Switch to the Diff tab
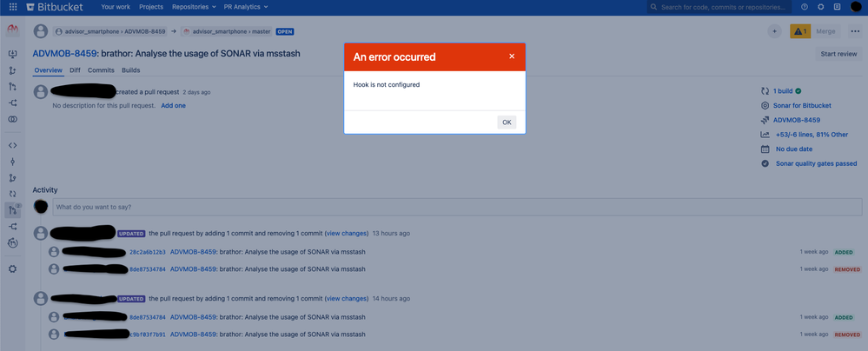Viewport: 868px width, 351px height. click(x=75, y=70)
